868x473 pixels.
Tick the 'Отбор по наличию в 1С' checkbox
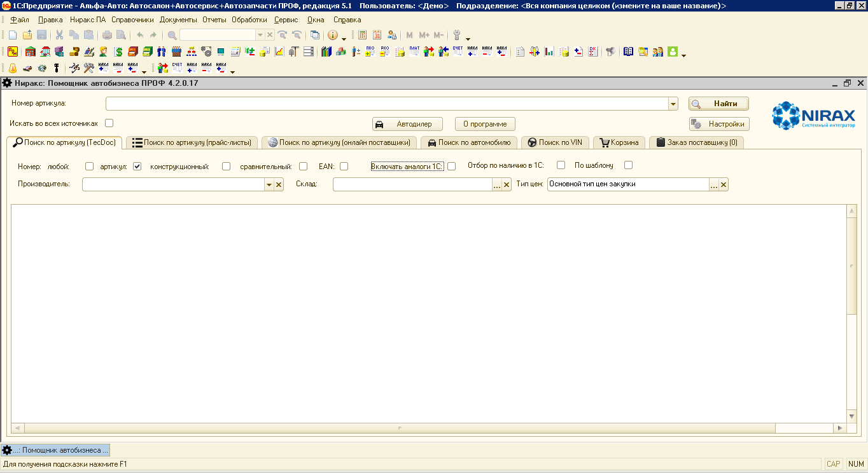click(561, 165)
